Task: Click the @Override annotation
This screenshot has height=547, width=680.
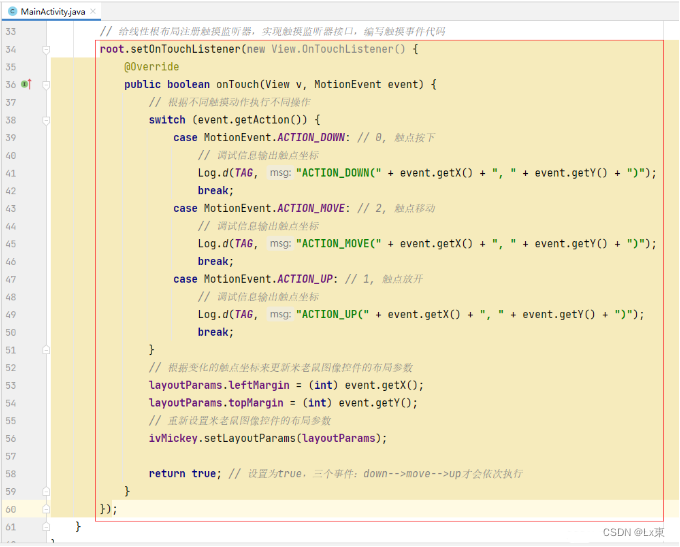Action: [x=151, y=67]
